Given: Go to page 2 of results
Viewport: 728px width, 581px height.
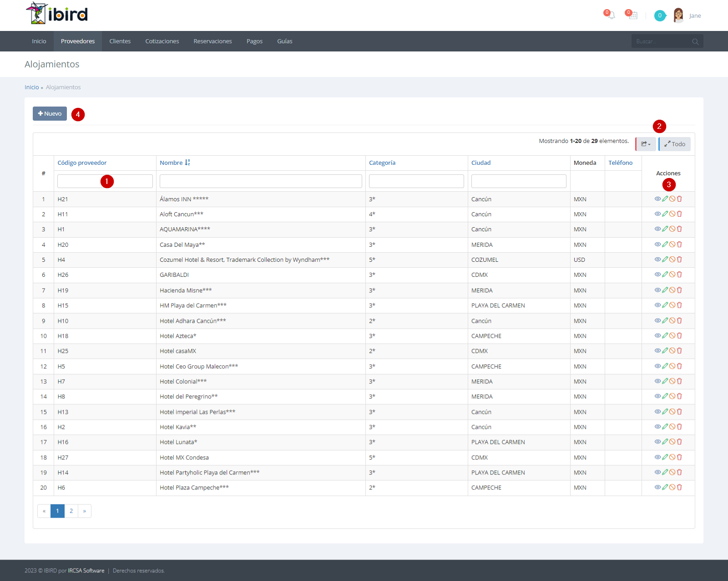Looking at the screenshot, I should 71,511.
